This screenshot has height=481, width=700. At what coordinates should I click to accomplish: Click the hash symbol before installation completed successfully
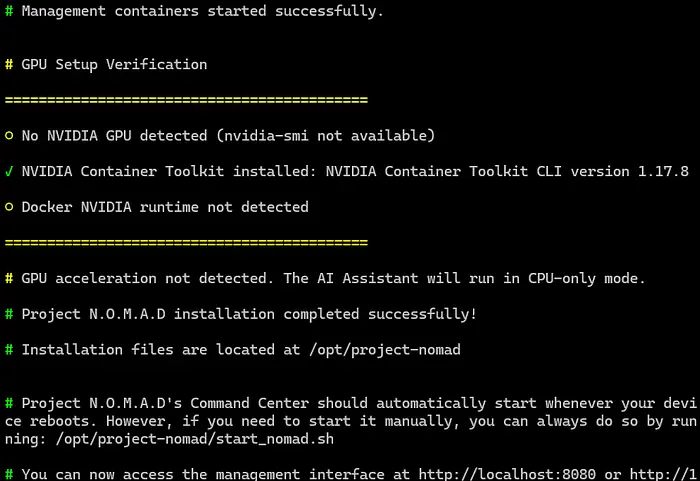pyautogui.click(x=9, y=314)
